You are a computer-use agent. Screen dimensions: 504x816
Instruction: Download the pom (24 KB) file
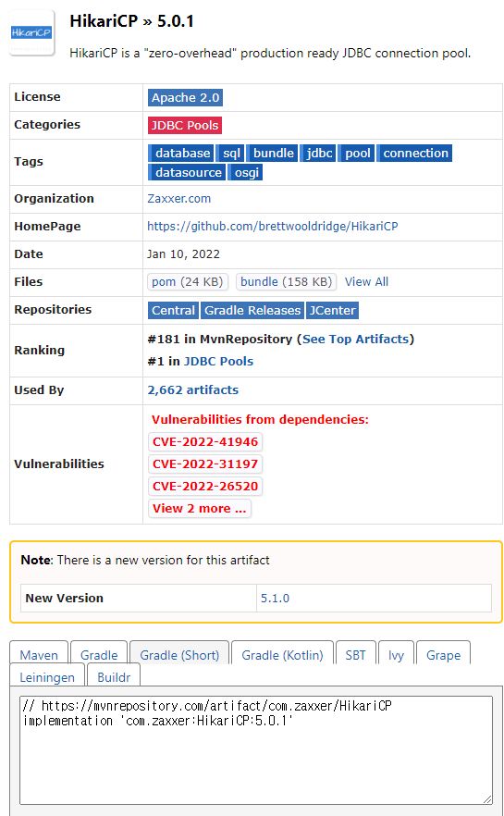187,282
